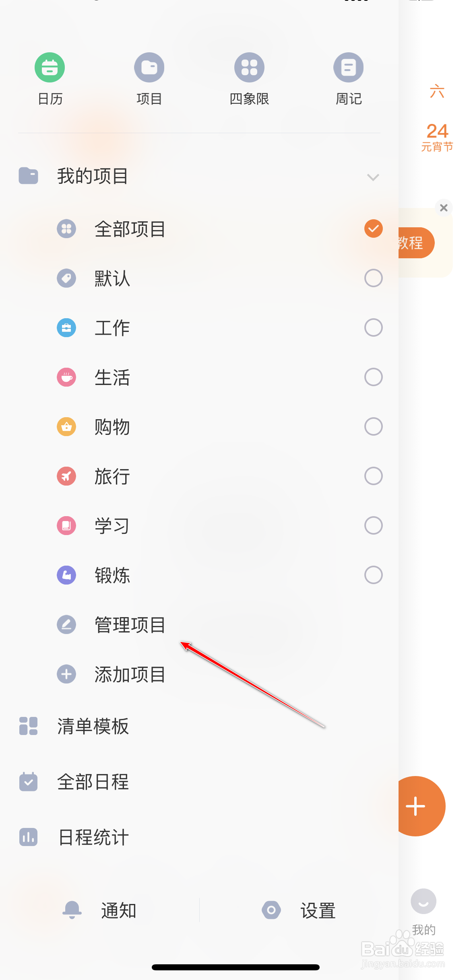
Task: Tap the plus icon beside 添加项目
Action: 66,674
